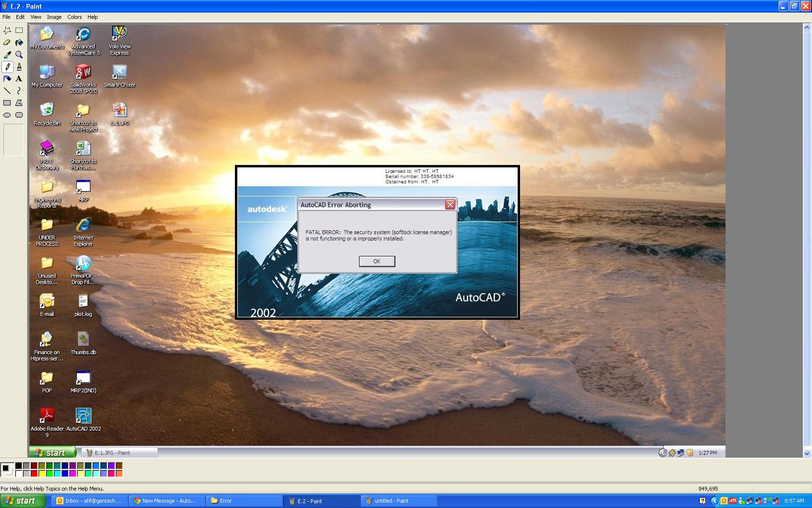Click the Windows Start button
Viewport: 812px width, 508px height.
[24, 501]
